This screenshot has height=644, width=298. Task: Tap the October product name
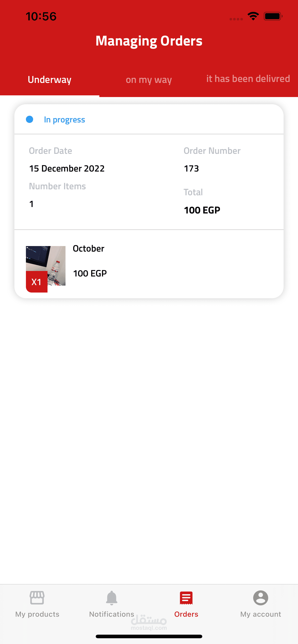[88, 248]
